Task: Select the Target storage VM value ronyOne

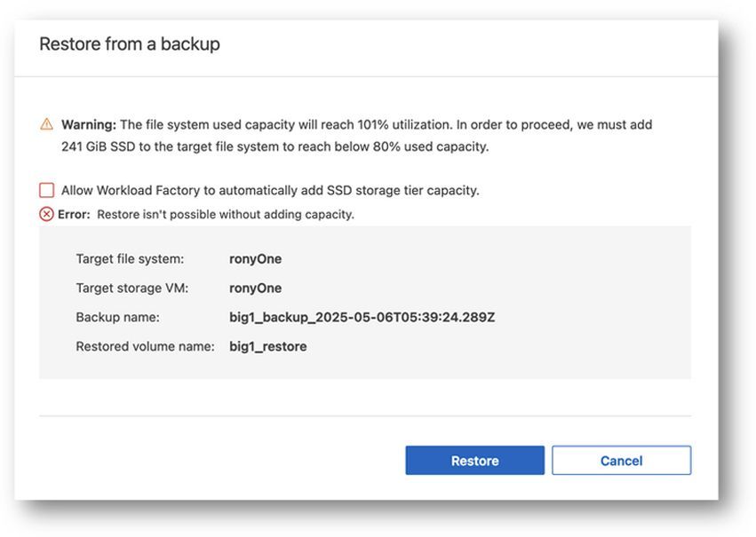Action: coord(255,288)
